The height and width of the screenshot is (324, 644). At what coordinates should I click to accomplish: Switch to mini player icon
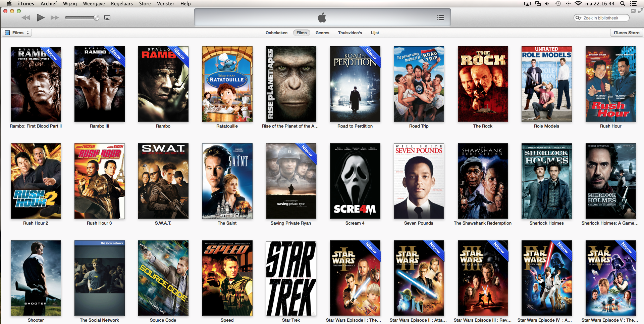point(633,11)
